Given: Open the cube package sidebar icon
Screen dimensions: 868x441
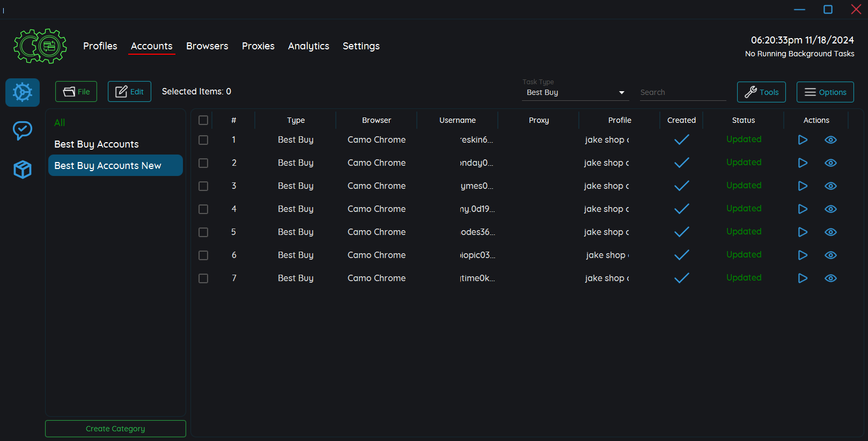Looking at the screenshot, I should tap(23, 170).
